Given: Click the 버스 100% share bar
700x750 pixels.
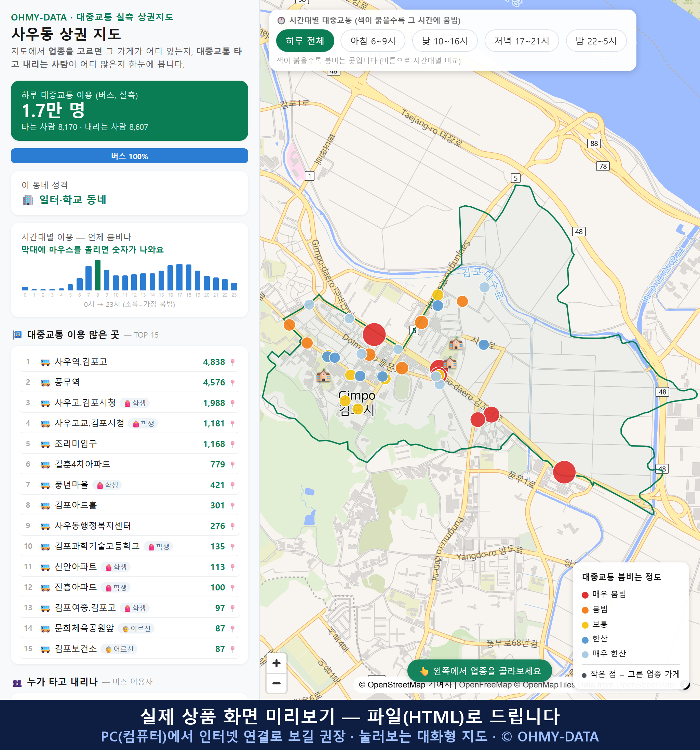Looking at the screenshot, I should (130, 156).
